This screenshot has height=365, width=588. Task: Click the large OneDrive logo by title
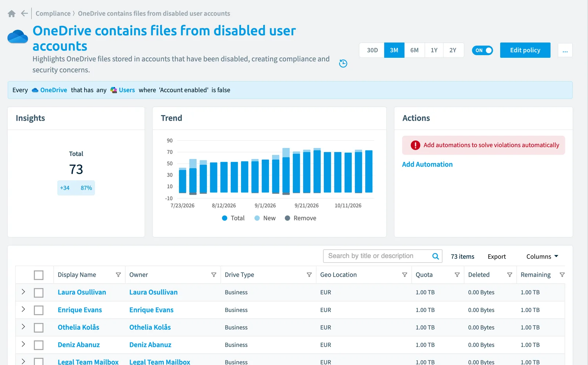click(18, 37)
